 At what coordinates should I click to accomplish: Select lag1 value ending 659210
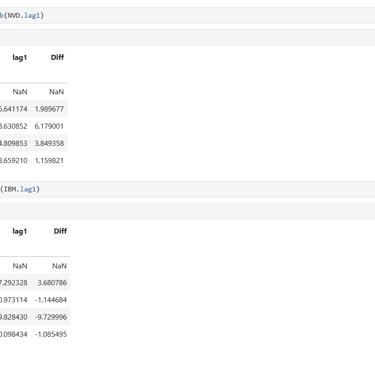pyautogui.click(x=14, y=161)
